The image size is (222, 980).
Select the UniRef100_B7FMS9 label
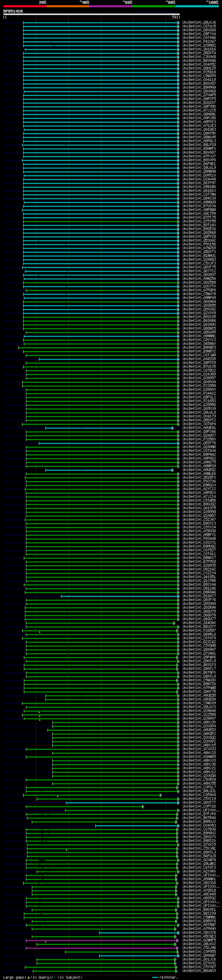pos(199,562)
